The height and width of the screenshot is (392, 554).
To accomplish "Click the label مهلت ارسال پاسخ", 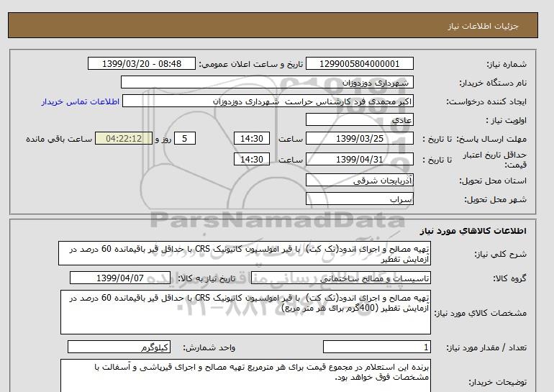I will (491, 139).
